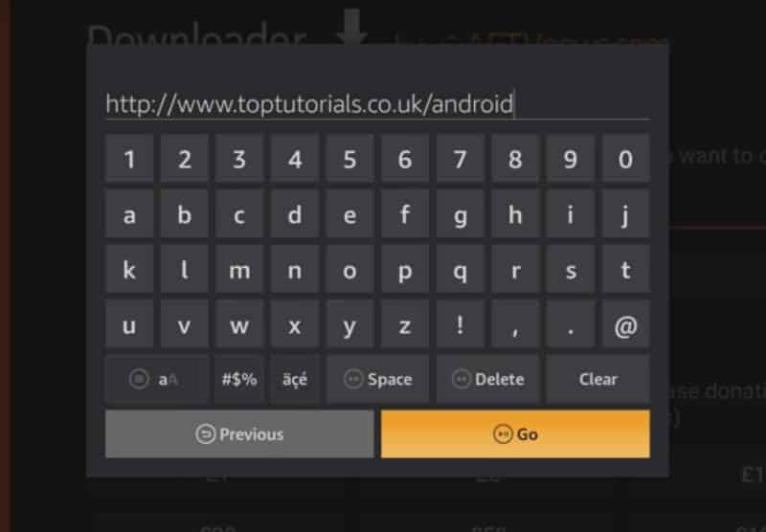Image resolution: width=766 pixels, height=532 pixels.
Task: Tap the letter t key
Action: (x=626, y=270)
